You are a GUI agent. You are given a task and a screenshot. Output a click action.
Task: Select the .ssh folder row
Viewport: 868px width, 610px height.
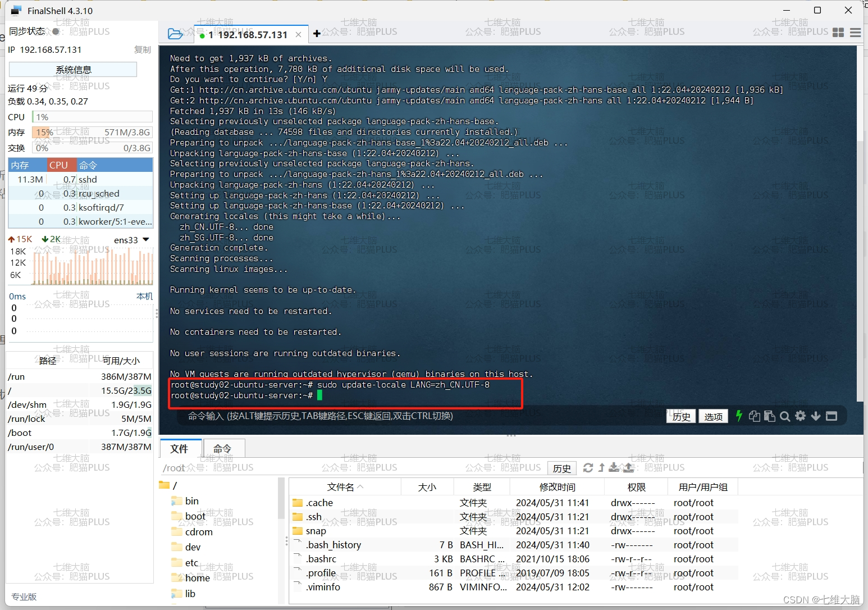click(514, 517)
